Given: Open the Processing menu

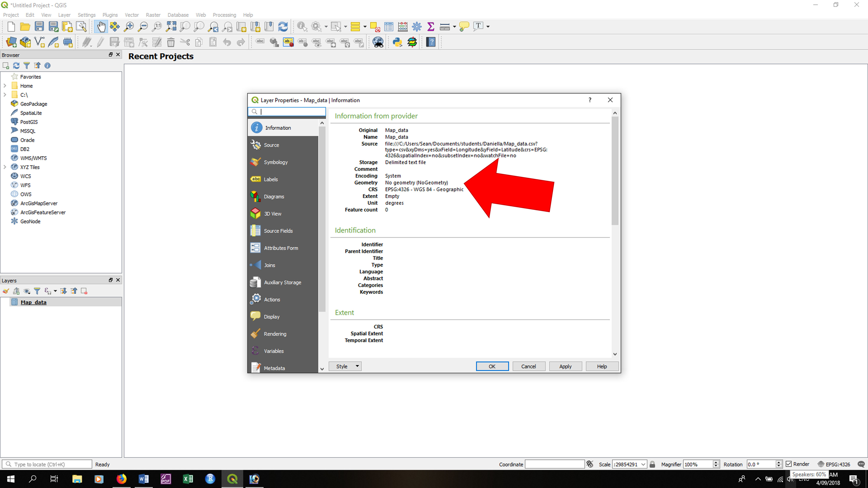Looking at the screenshot, I should 224,15.
